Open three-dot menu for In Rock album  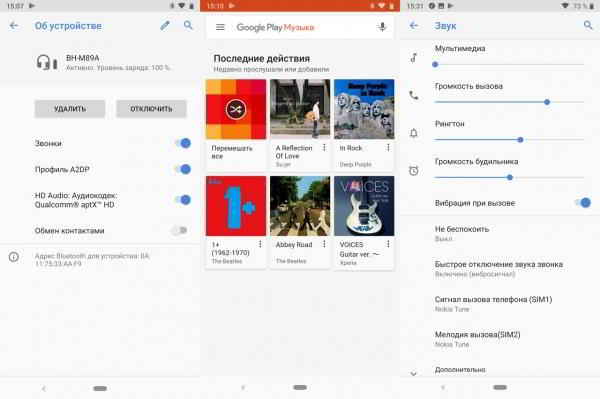(388, 147)
